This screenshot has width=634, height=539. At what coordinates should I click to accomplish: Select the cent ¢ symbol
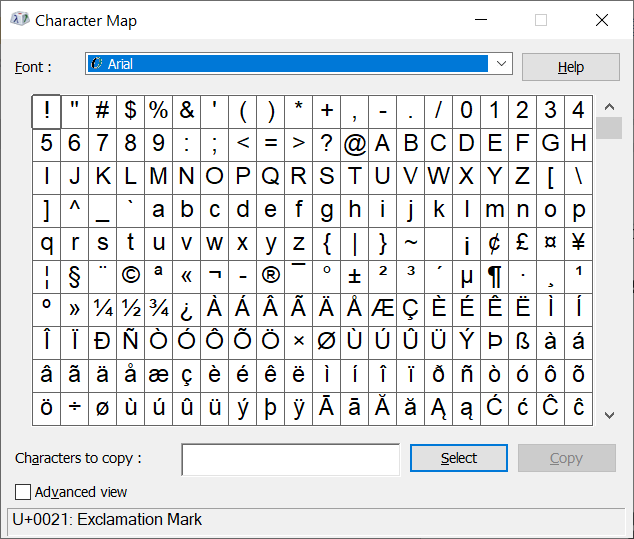point(495,244)
